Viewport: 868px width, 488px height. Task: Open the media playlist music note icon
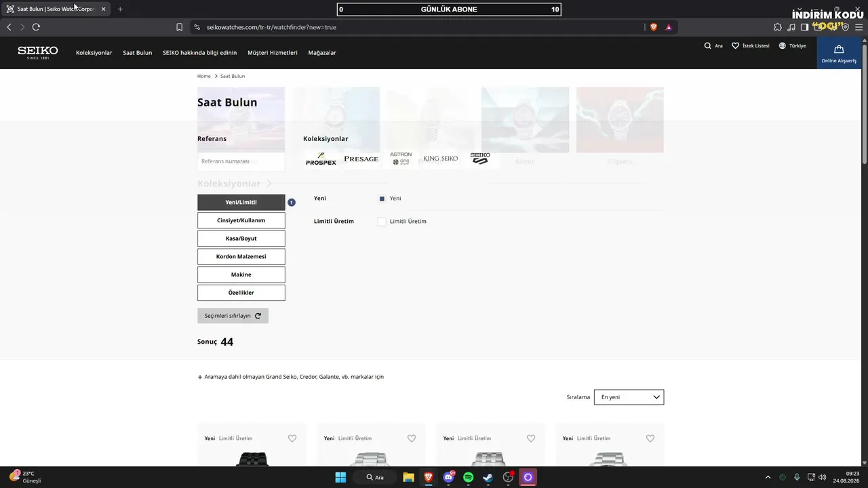(x=791, y=27)
